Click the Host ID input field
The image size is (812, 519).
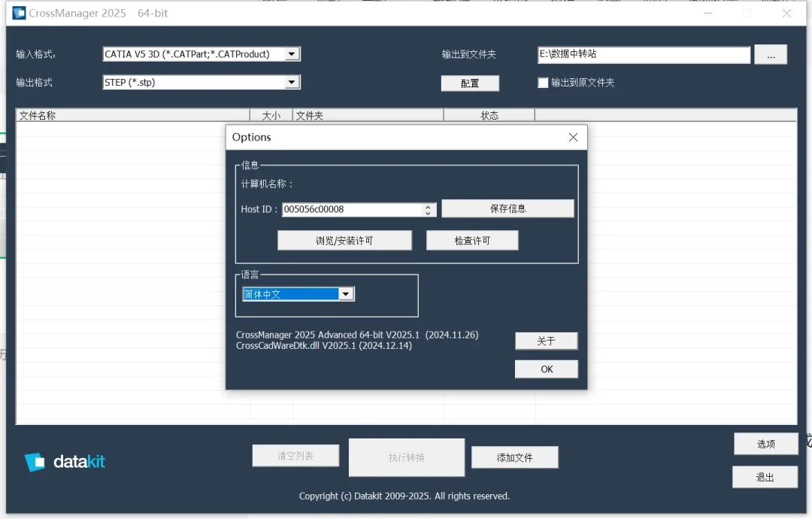[x=352, y=209]
